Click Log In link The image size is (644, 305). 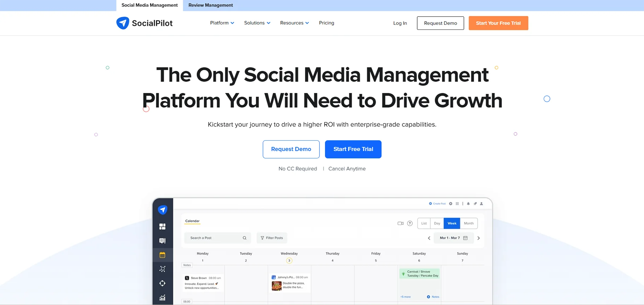pyautogui.click(x=400, y=23)
